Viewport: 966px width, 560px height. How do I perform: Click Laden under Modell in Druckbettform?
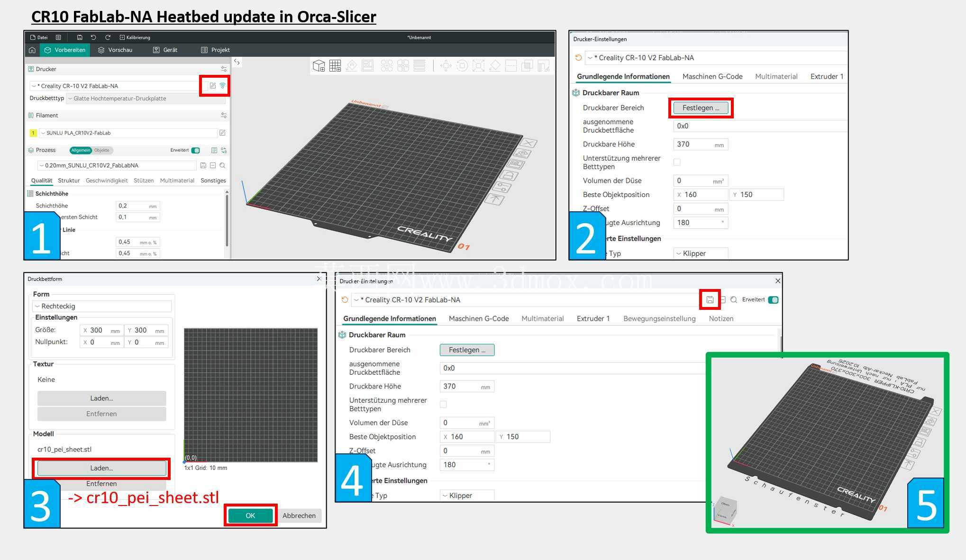(x=101, y=468)
